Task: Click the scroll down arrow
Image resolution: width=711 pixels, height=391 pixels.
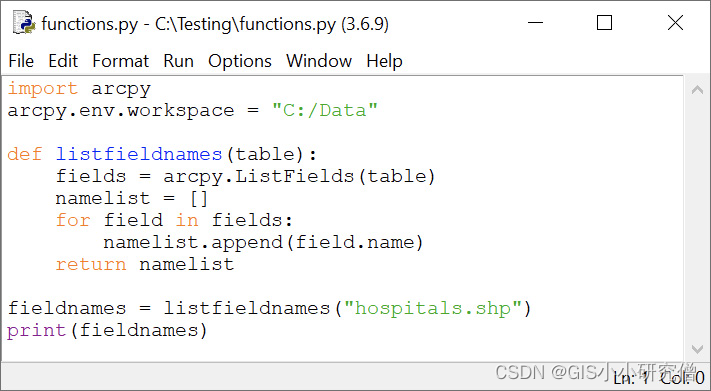Action: tap(697, 348)
